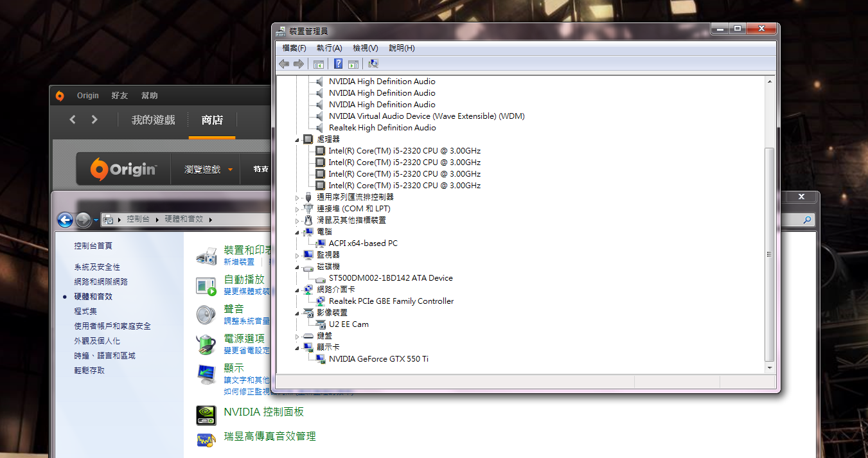This screenshot has height=458, width=868.
Task: Open the 執行(A) menu
Action: (329, 48)
